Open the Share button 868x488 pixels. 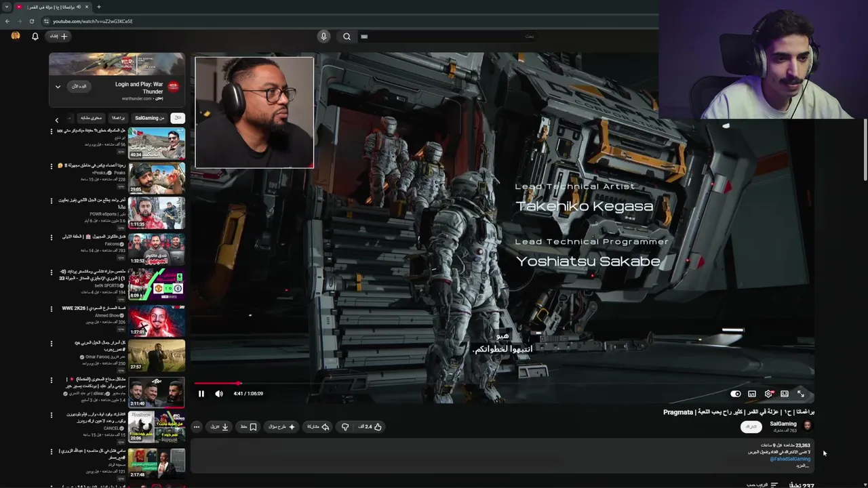[x=317, y=427]
